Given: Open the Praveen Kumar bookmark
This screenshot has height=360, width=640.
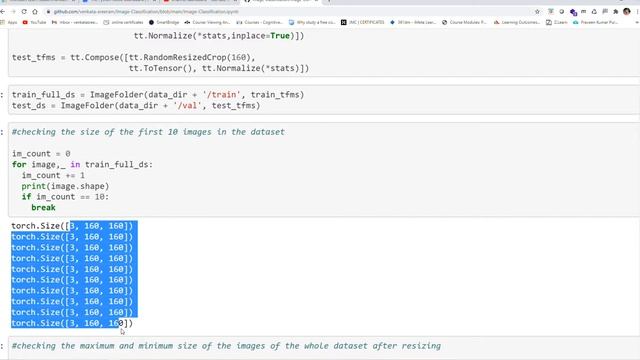Looking at the screenshot, I should [595, 22].
